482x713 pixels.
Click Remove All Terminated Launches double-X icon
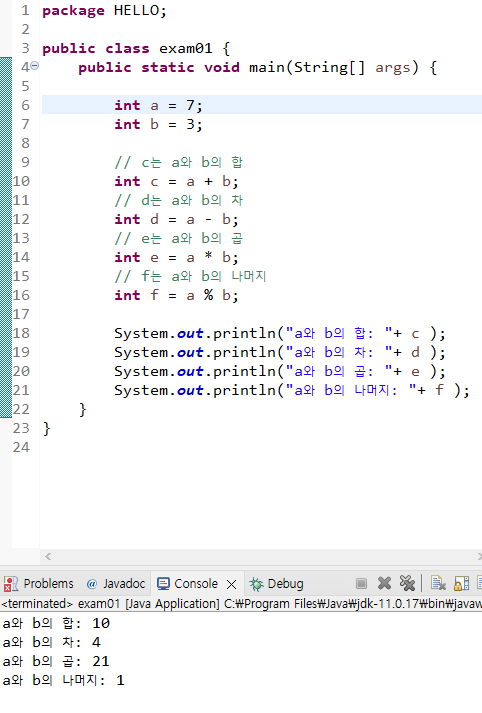coord(407,583)
